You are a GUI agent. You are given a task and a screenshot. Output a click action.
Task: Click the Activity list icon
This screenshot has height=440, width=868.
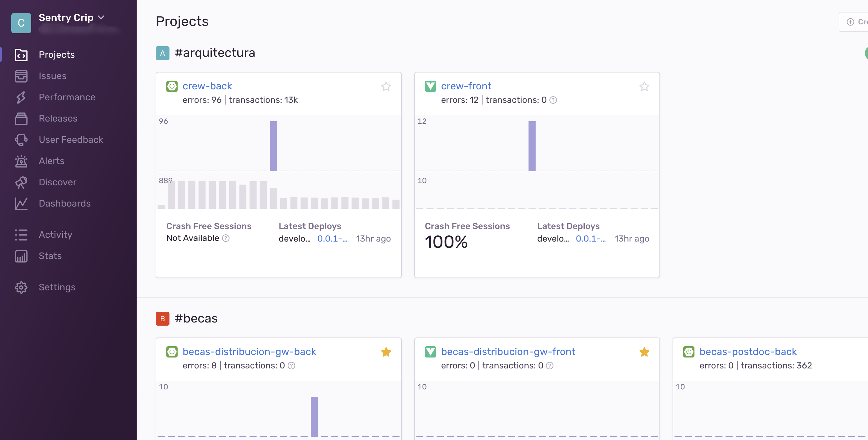point(21,234)
